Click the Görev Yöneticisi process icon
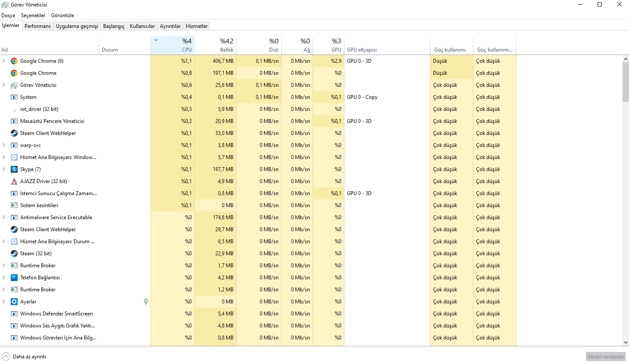 [x=14, y=85]
